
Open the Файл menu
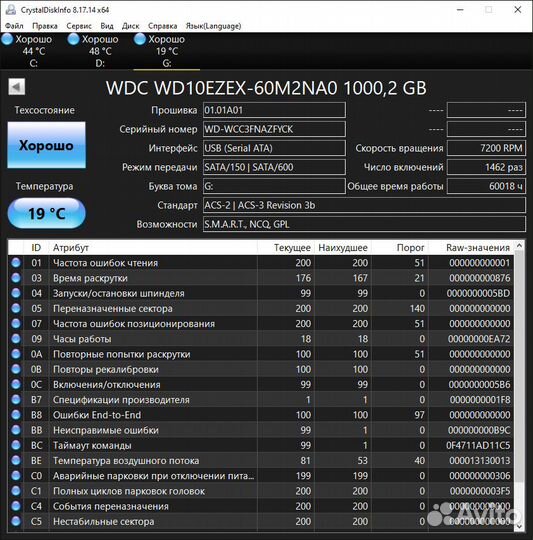[14, 26]
